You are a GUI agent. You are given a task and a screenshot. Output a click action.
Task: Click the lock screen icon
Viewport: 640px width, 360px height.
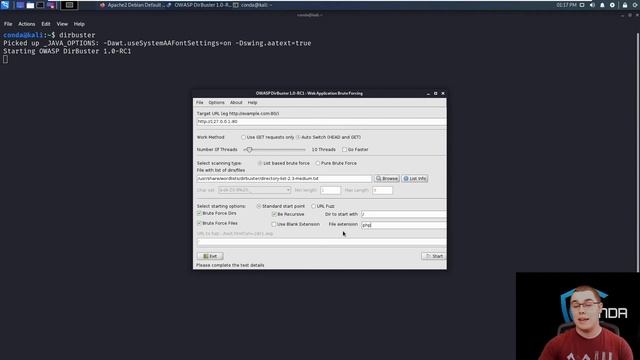click(x=625, y=5)
